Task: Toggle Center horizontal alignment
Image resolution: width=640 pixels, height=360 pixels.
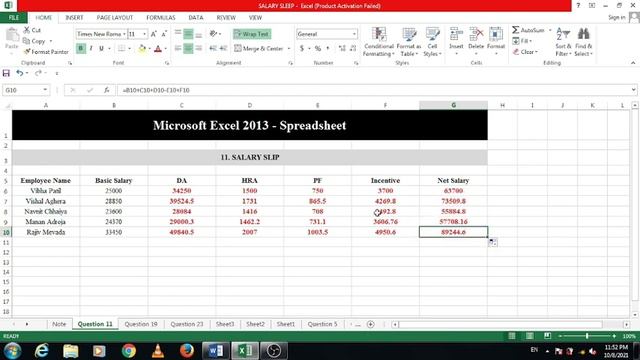Action: 188,49
